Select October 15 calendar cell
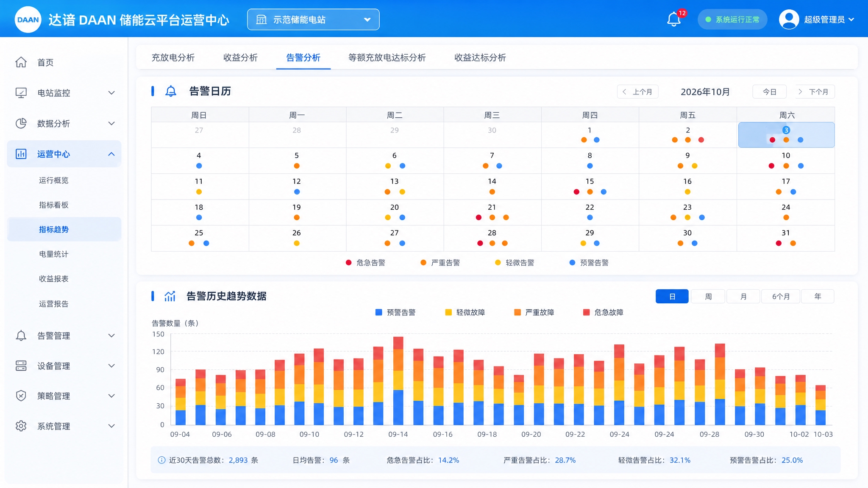868x488 pixels. point(590,186)
